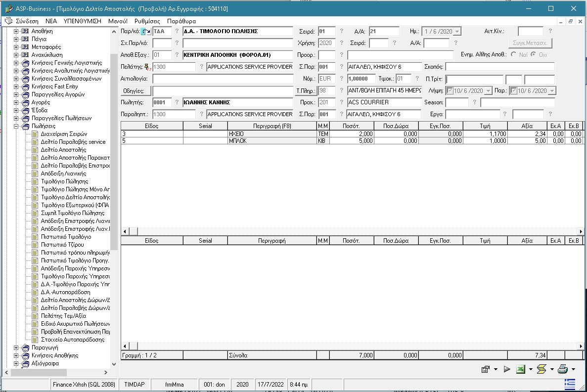Image resolution: width=587 pixels, height=392 pixels.
Task: Toggle the Παρ. date checkbox
Action: click(x=514, y=90)
